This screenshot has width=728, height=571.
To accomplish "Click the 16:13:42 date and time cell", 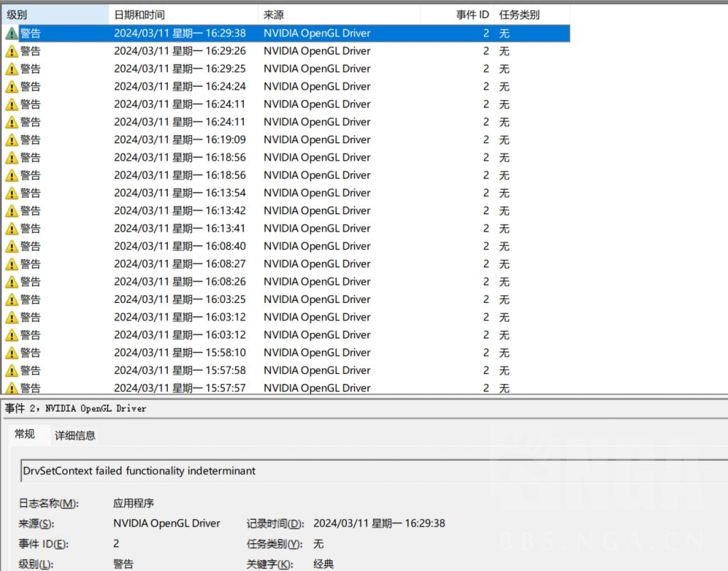I will (x=180, y=210).
